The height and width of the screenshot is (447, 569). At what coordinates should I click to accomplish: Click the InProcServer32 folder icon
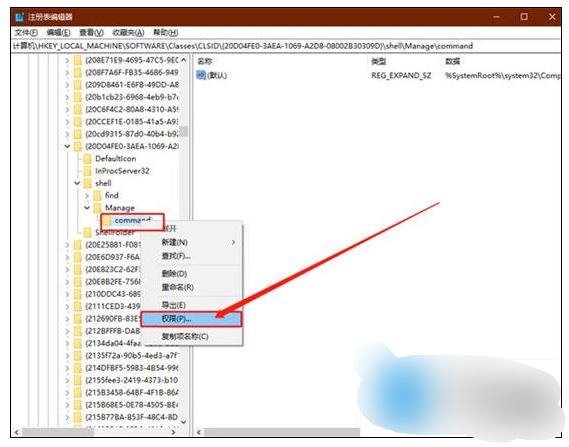(x=87, y=171)
